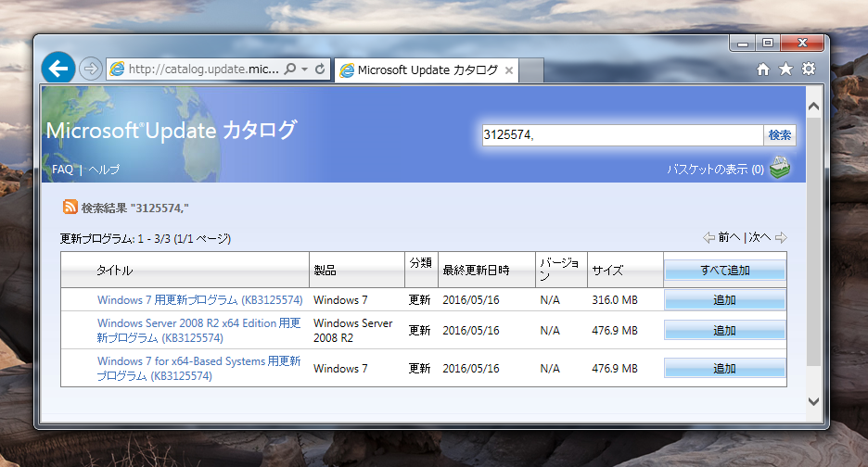The width and height of the screenshot is (868, 467).
Task: Sort by the 最終更新日時 column header
Action: point(476,270)
